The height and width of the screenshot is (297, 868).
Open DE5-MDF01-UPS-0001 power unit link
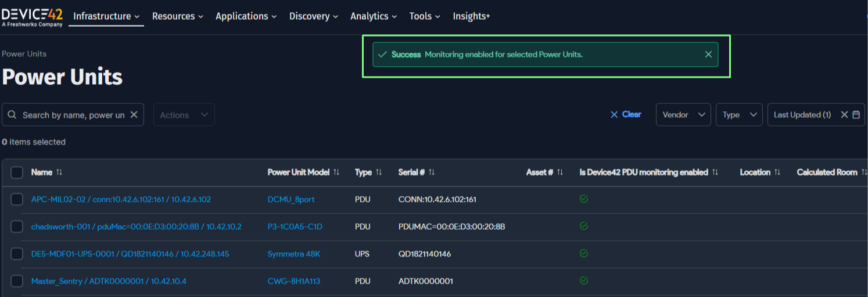coord(130,254)
